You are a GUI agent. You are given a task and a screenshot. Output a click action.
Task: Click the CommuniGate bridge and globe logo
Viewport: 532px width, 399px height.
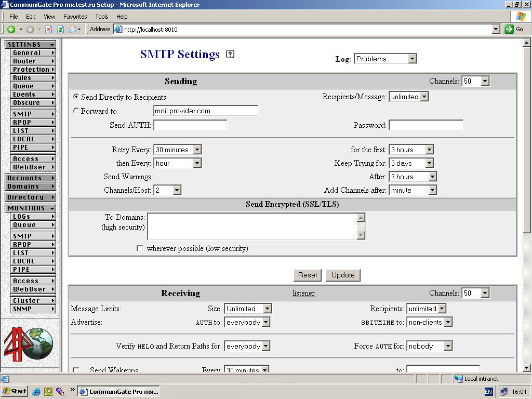(x=29, y=343)
